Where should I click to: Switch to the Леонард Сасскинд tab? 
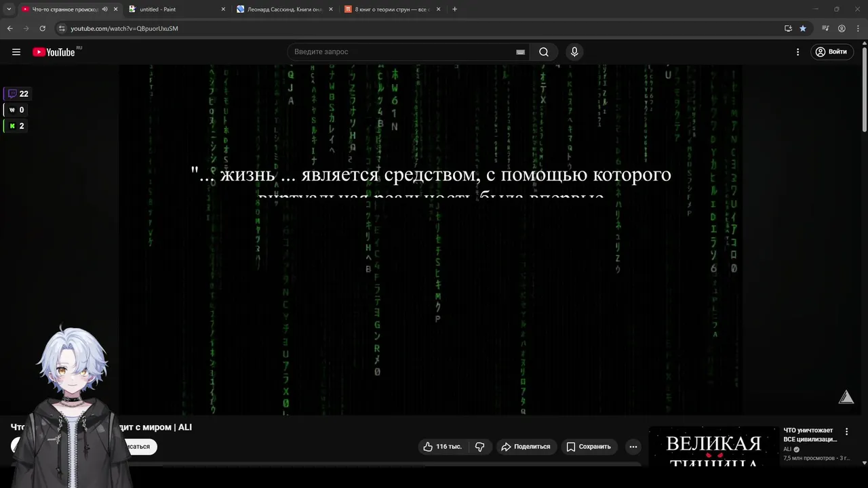pyautogui.click(x=285, y=9)
